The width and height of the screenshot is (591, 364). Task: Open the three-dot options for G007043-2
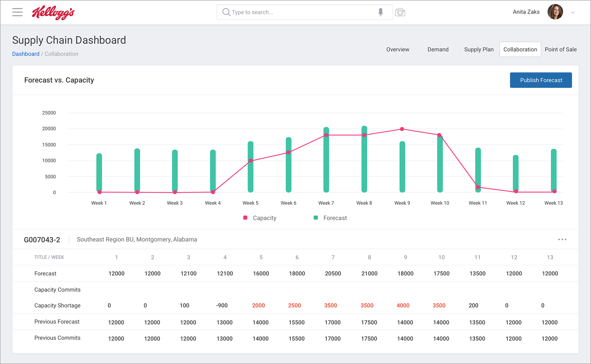(562, 239)
